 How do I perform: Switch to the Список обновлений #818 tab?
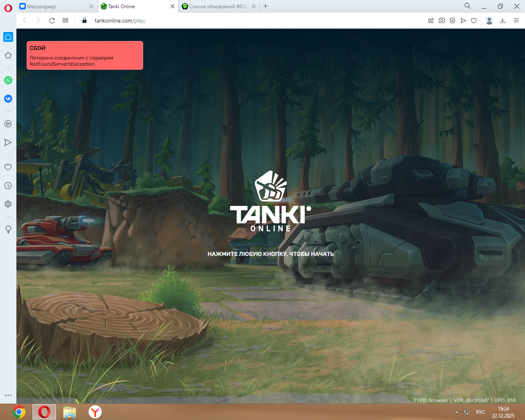(x=219, y=7)
